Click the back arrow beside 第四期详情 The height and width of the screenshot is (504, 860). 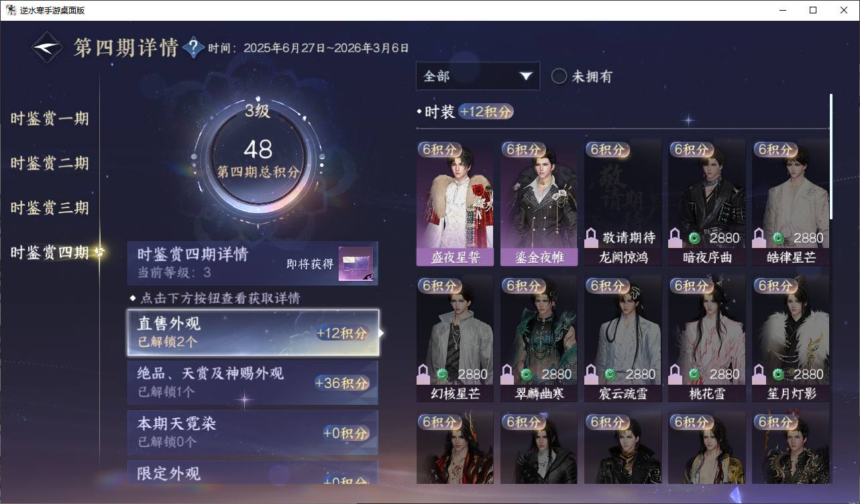[x=48, y=48]
